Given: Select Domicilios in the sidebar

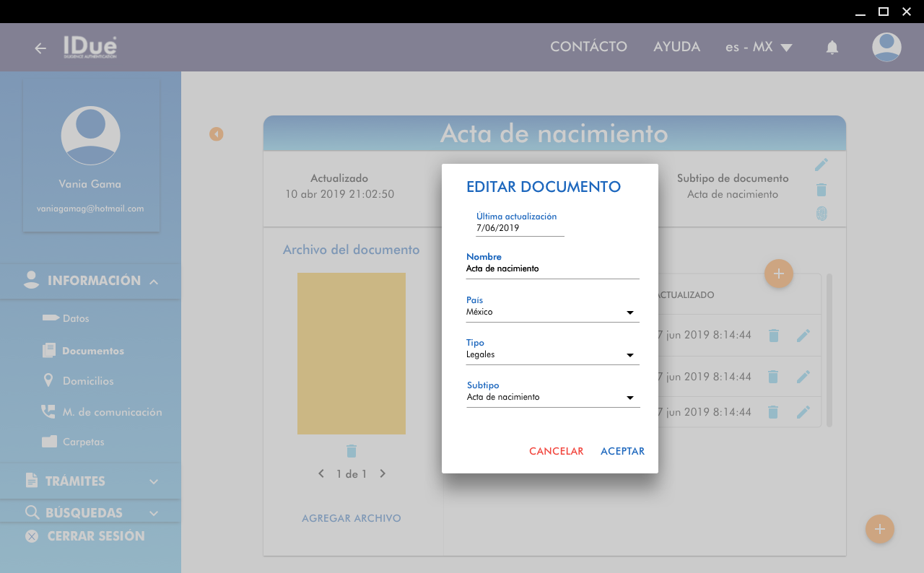Looking at the screenshot, I should 88,381.
